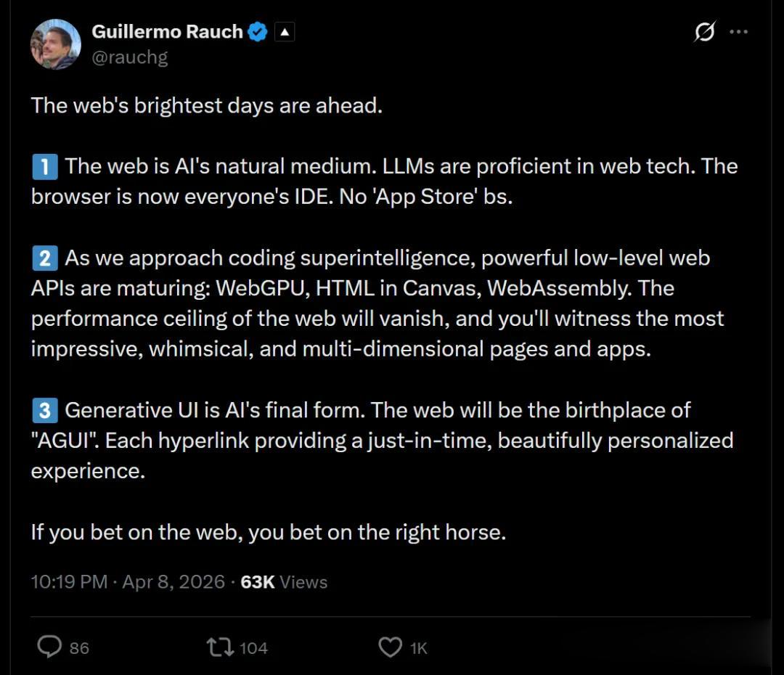Image resolution: width=784 pixels, height=675 pixels.
Task: Click the triangle affiliation badge beside the name
Action: tap(285, 32)
